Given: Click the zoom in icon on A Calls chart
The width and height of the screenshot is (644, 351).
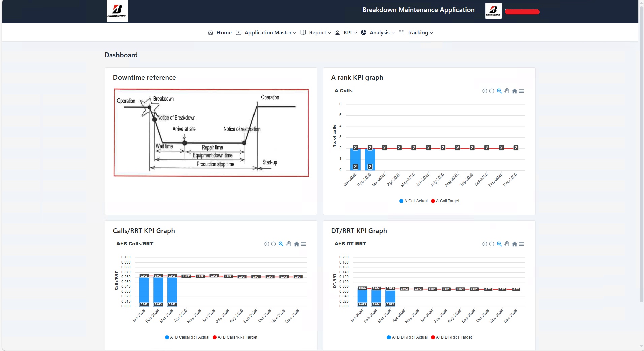Looking at the screenshot, I should tap(485, 91).
